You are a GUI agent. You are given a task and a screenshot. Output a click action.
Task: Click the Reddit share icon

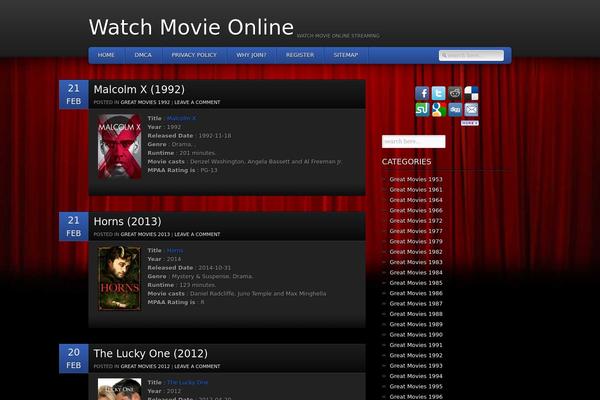tap(455, 93)
